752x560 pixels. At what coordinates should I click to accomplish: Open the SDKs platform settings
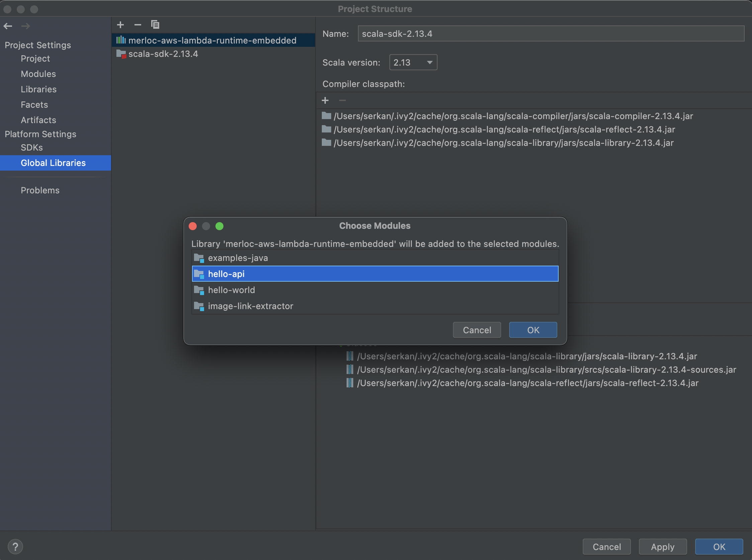coord(32,148)
